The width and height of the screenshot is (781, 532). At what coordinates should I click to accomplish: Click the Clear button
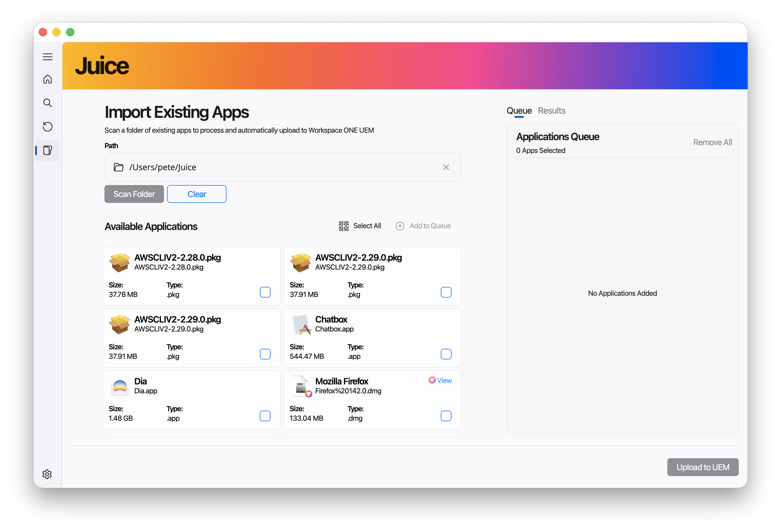pyautogui.click(x=197, y=194)
